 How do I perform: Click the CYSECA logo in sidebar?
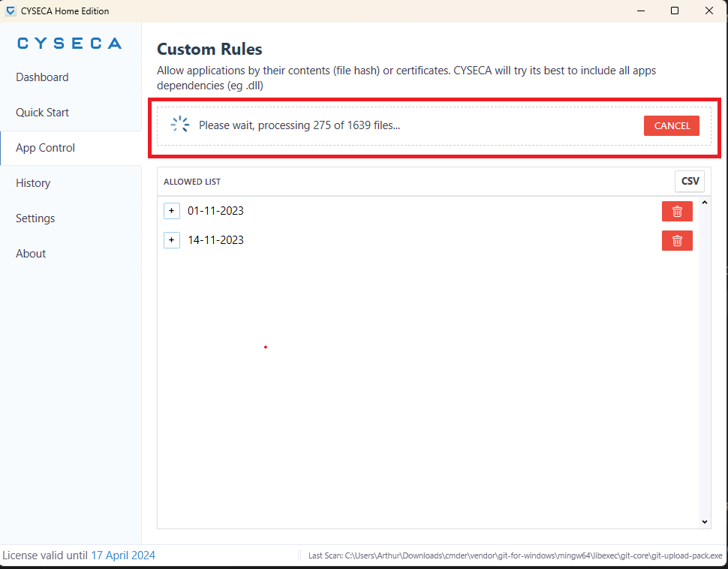click(70, 44)
